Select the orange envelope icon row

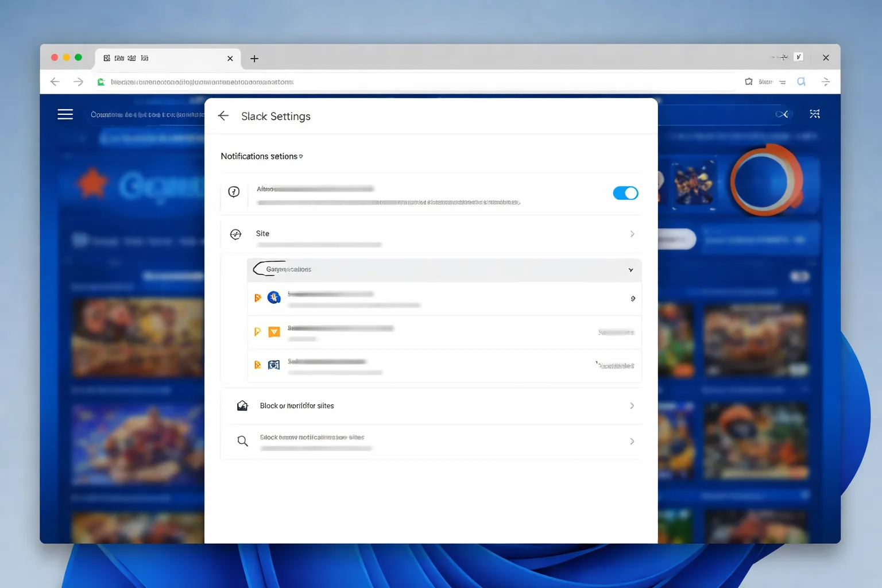click(444, 332)
